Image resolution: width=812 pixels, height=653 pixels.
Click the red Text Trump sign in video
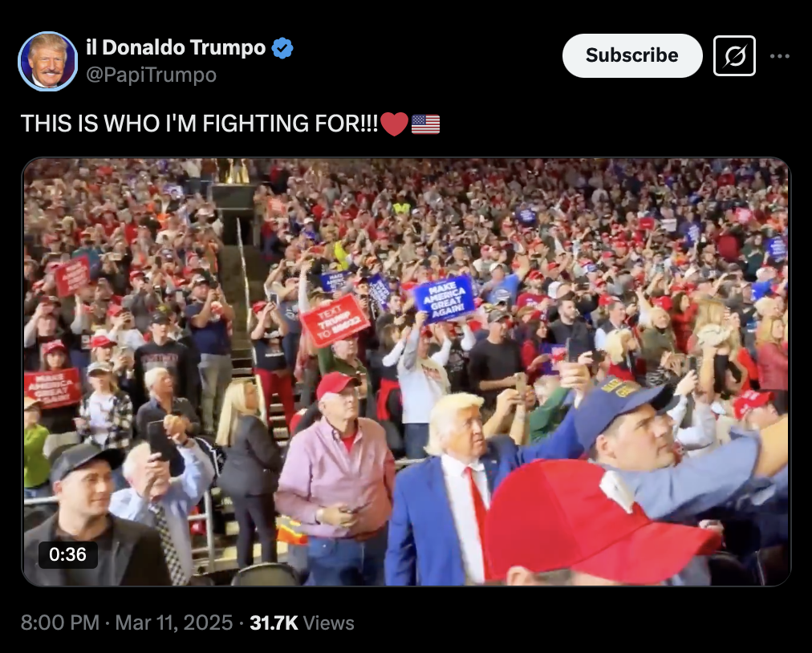pyautogui.click(x=335, y=319)
